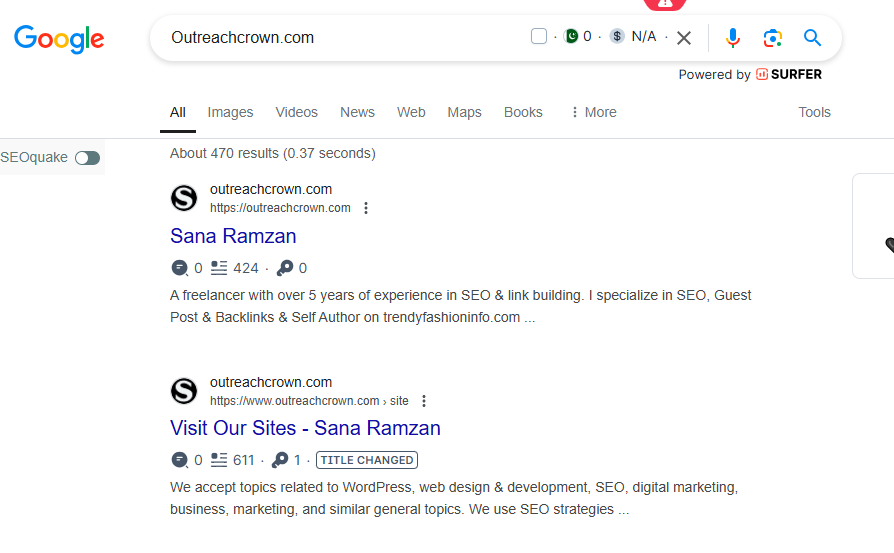The image size is (894, 553).
Task: Click favicon of the www.outreachcrown.com › site result
Action: point(184,391)
